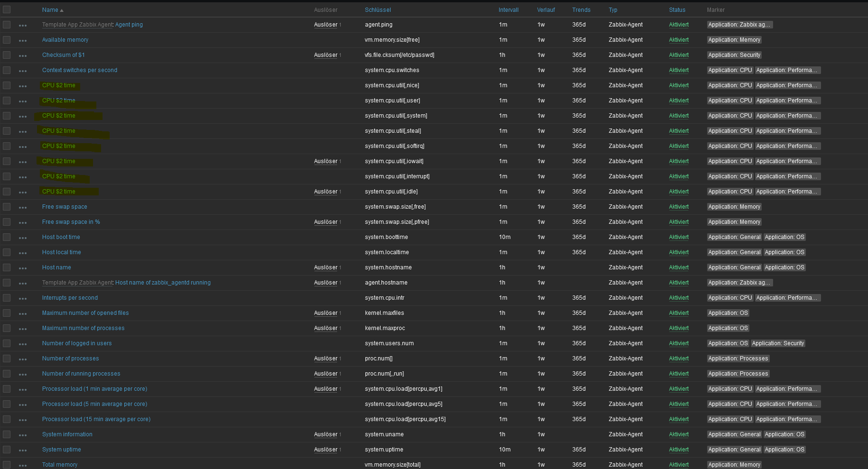The height and width of the screenshot is (469, 868).
Task: Click the Application: Security tag for Checksum of $1
Action: pyautogui.click(x=734, y=55)
